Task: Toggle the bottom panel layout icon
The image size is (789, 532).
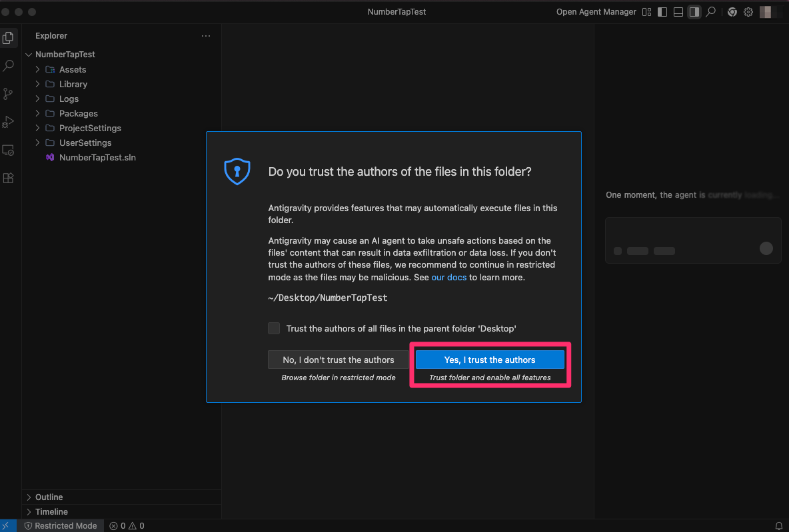Action: (678, 11)
